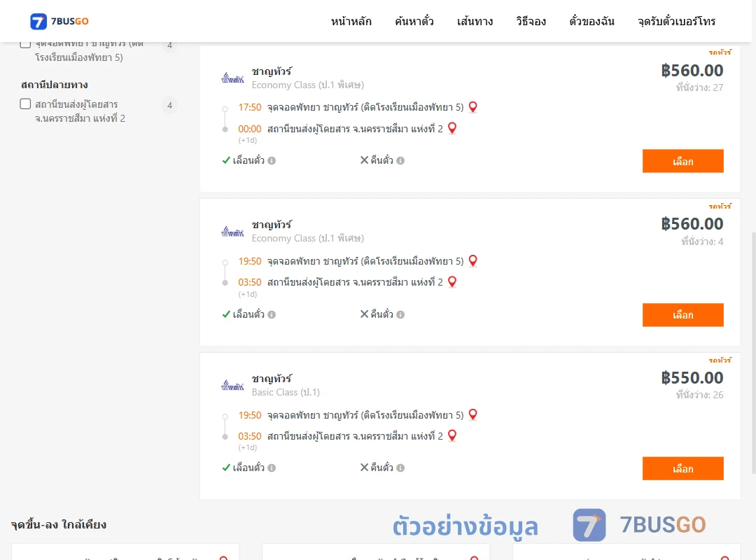The width and height of the screenshot is (756, 560).
Task: Click the 17:50 departure time
Action: (x=250, y=107)
